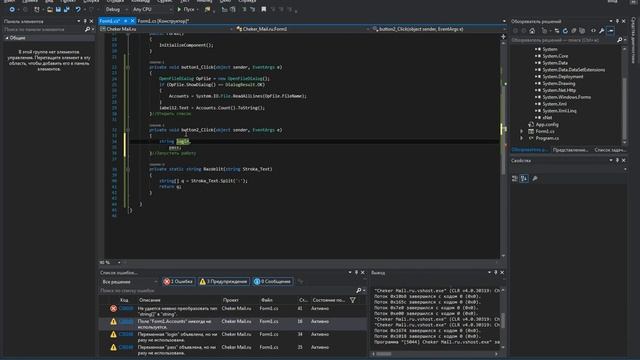Select the 'string[]' в 'string' conversion error row
Image resolution: width=640 pixels, height=360 pixels.
[233, 311]
